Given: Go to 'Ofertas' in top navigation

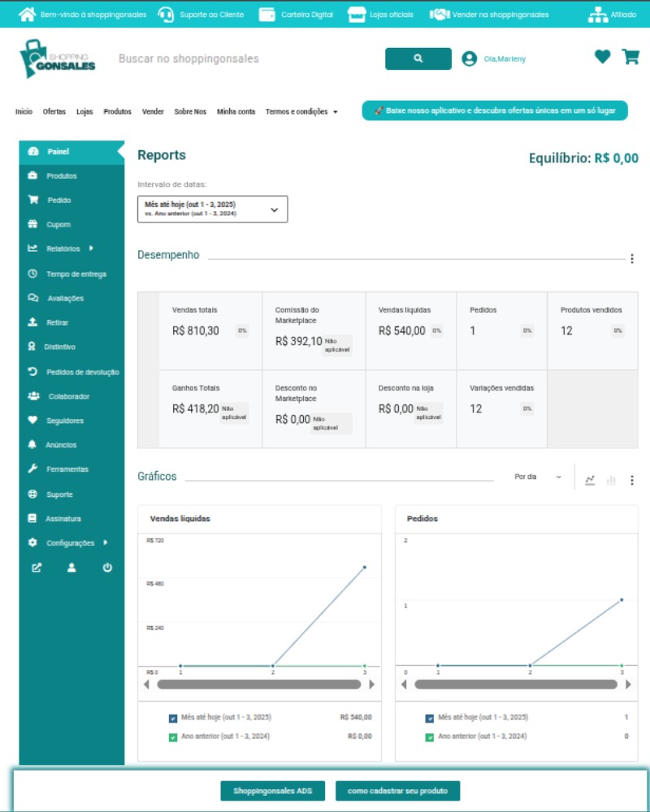Looking at the screenshot, I should coord(54,112).
